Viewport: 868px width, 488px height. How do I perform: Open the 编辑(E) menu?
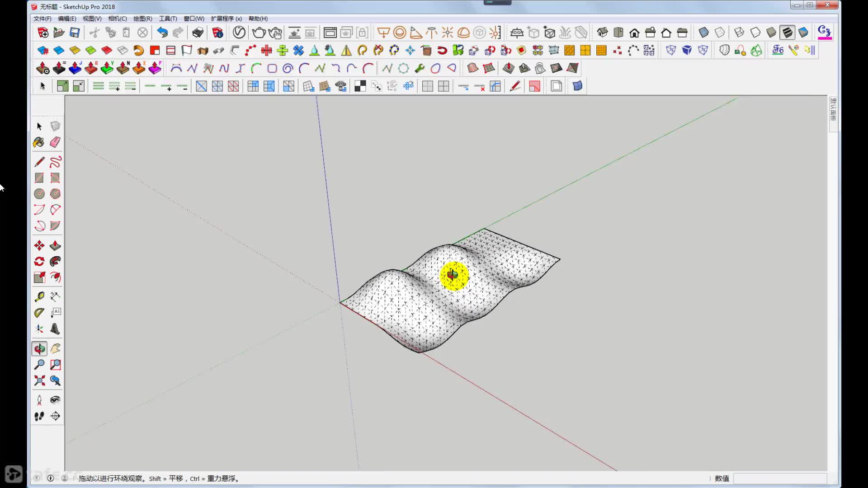(x=67, y=19)
